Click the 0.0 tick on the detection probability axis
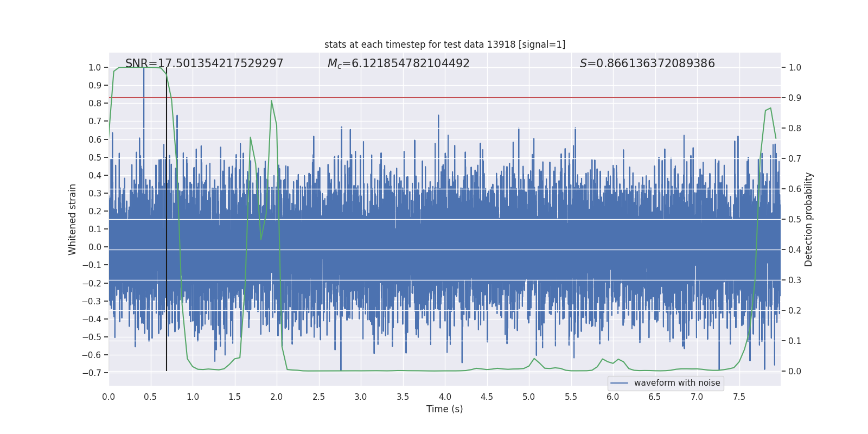This screenshot has height=434, width=868. 795,371
